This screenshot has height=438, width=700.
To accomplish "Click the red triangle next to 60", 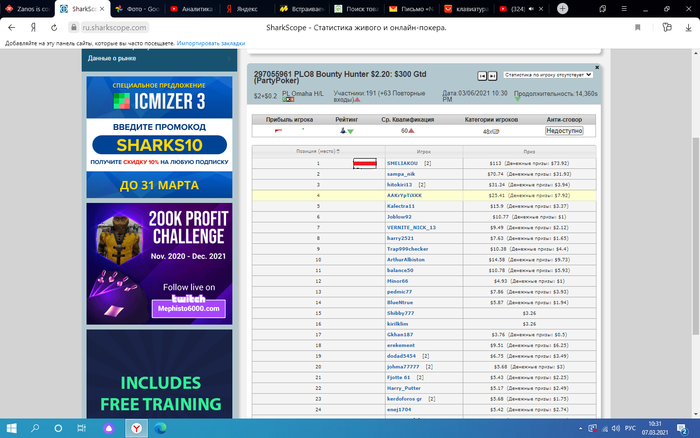I will click(411, 131).
